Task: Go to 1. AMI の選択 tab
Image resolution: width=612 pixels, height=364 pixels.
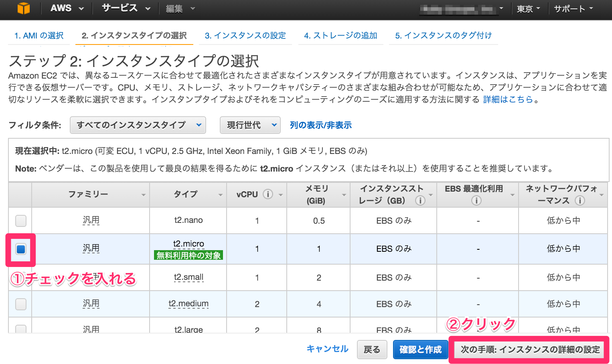Action: (x=39, y=35)
